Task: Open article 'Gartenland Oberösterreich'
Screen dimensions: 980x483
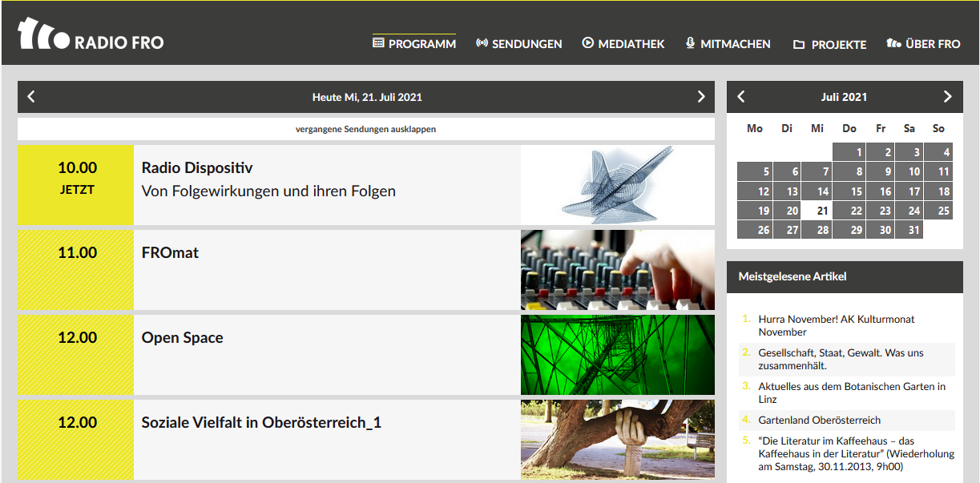Action: (x=819, y=420)
